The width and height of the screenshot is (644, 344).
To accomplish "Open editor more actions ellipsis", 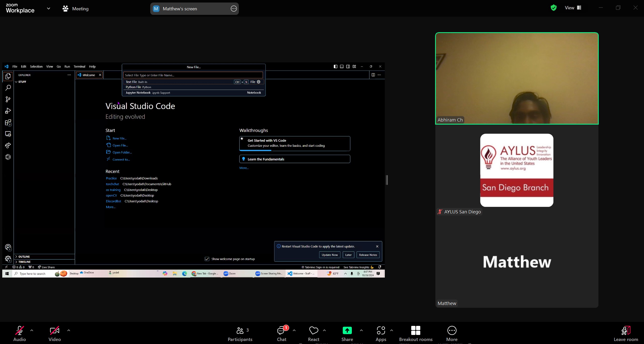I will click(379, 75).
